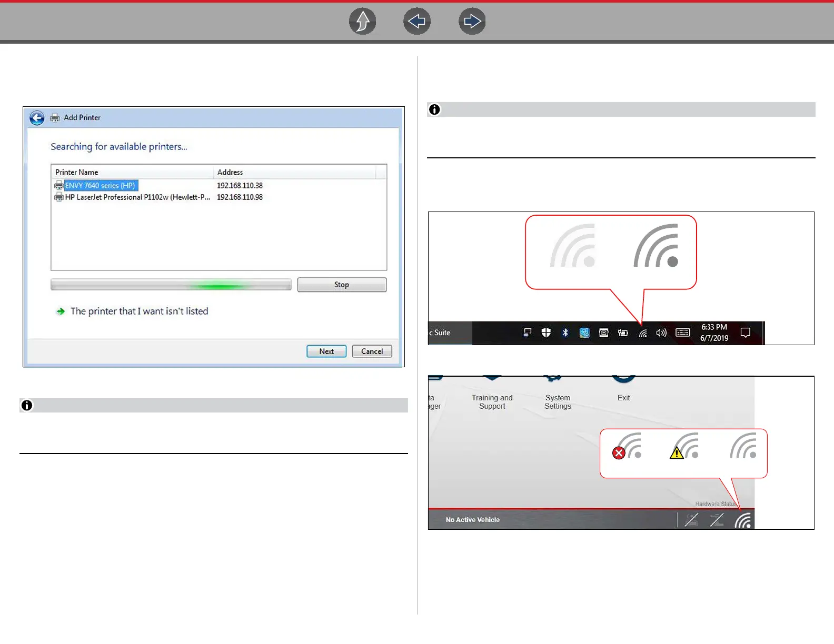The height and width of the screenshot is (644, 834).
Task: Open the Action Center notification icon
Action: pos(746,333)
